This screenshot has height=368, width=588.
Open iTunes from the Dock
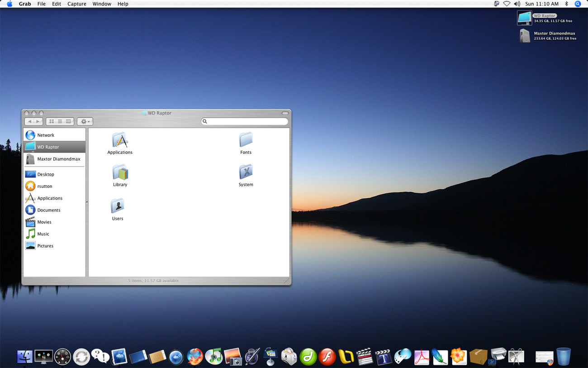(214, 356)
